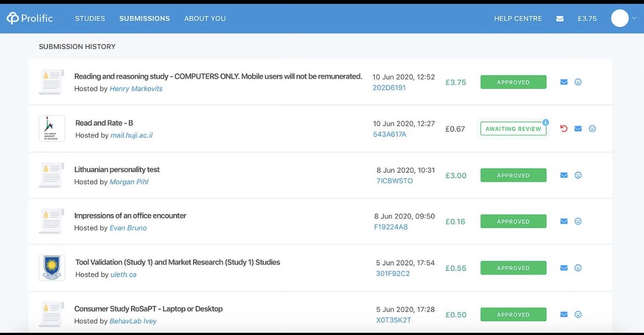
Task: Click the Hebrew University study thumbnail
Action: click(52, 129)
